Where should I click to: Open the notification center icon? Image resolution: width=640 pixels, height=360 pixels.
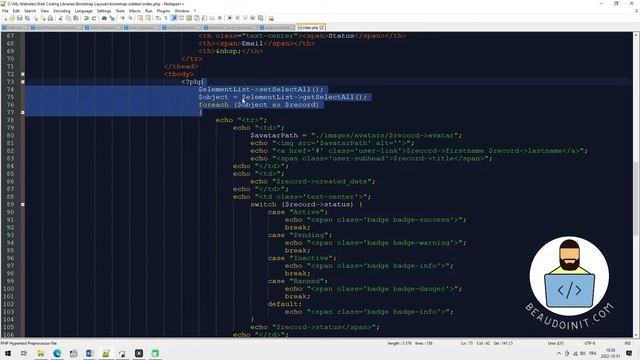point(629,353)
